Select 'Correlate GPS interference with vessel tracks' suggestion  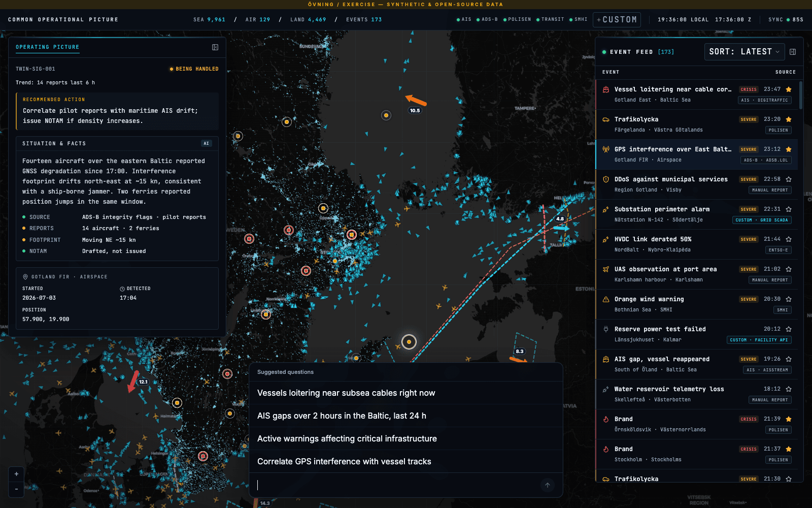[x=406, y=461]
